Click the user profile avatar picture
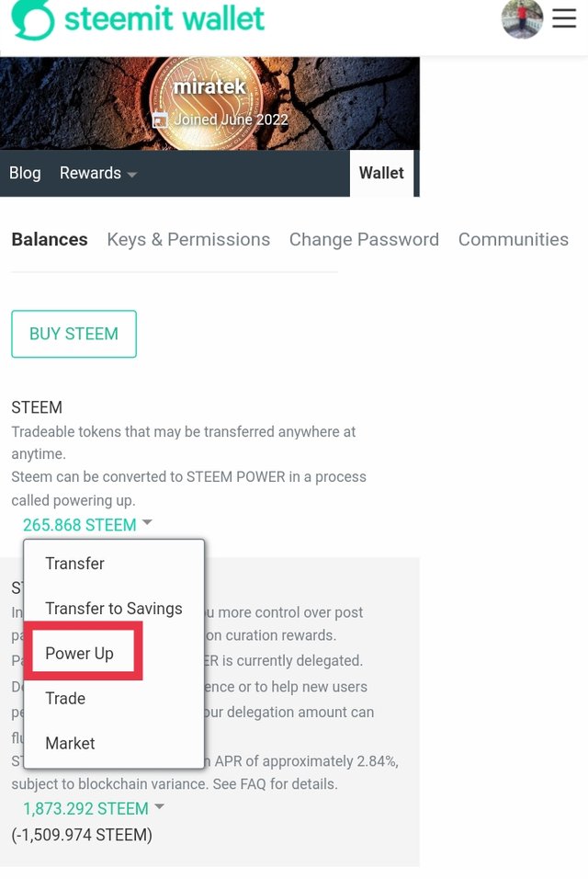Image resolution: width=588 pixels, height=879 pixels. coord(522,18)
